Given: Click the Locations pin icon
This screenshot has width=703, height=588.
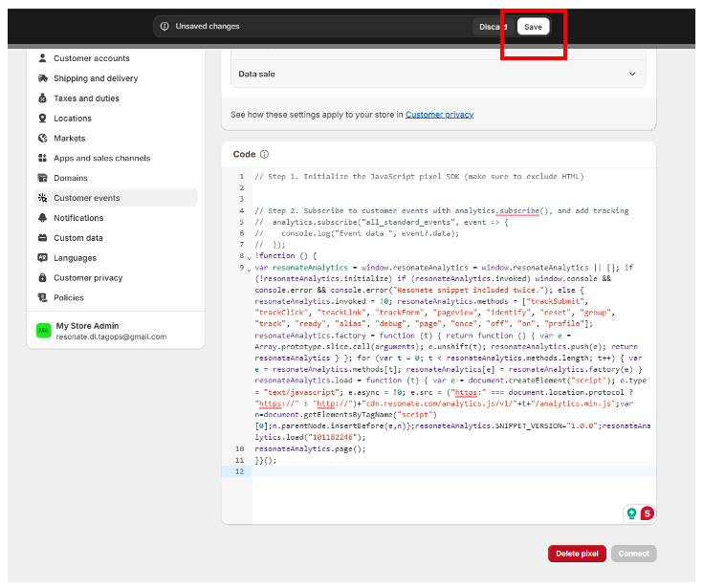Looking at the screenshot, I should (x=43, y=119).
